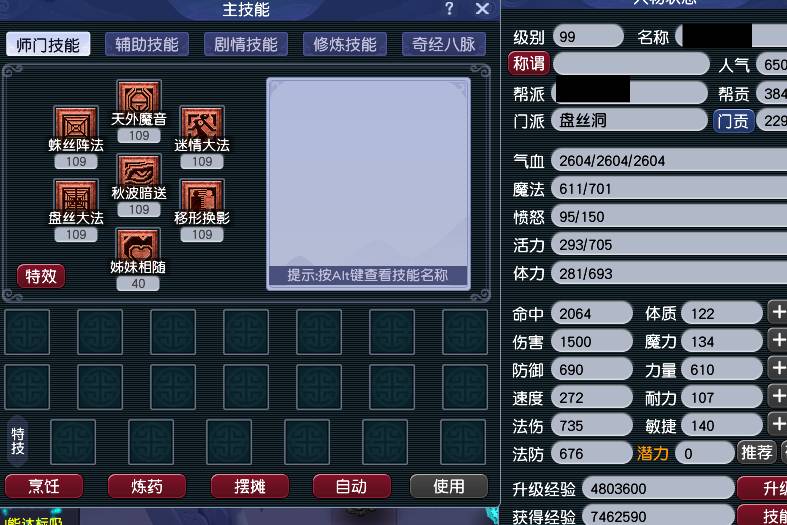Click the 称谓 button
This screenshot has height=525, width=787.
coord(529,64)
